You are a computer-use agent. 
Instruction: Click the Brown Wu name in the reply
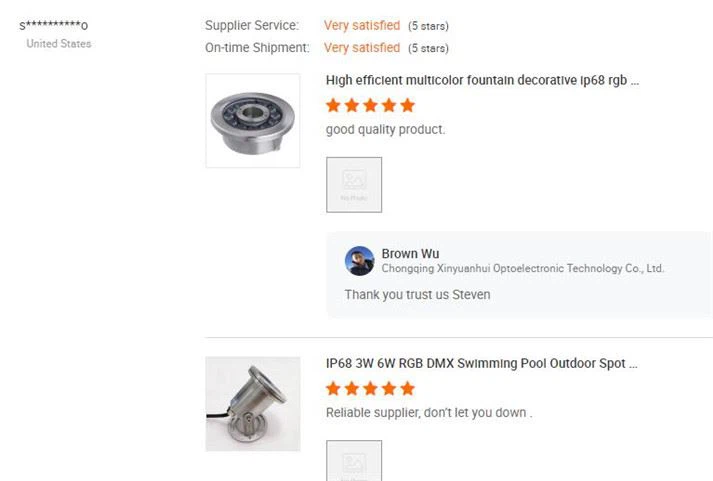pyautogui.click(x=410, y=254)
